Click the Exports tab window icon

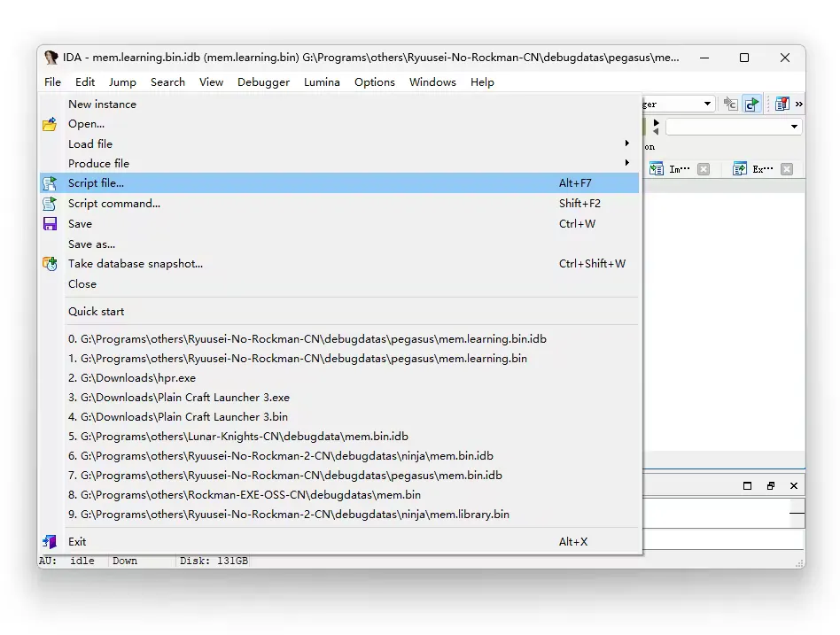(x=739, y=169)
